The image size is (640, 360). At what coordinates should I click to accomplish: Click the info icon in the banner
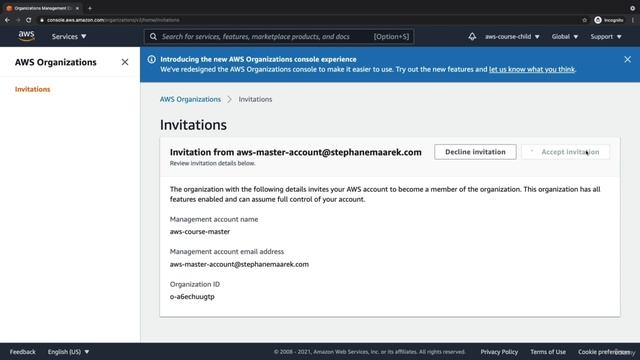pyautogui.click(x=151, y=59)
